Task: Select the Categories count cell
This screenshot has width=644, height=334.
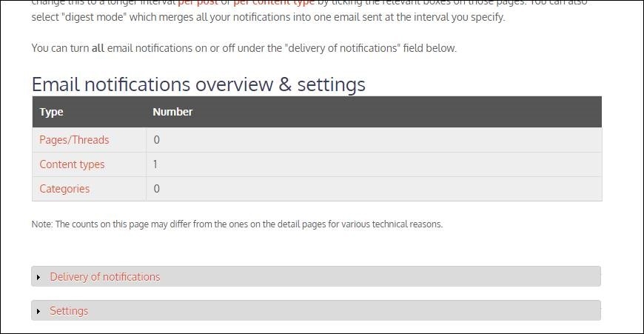Action: click(374, 189)
